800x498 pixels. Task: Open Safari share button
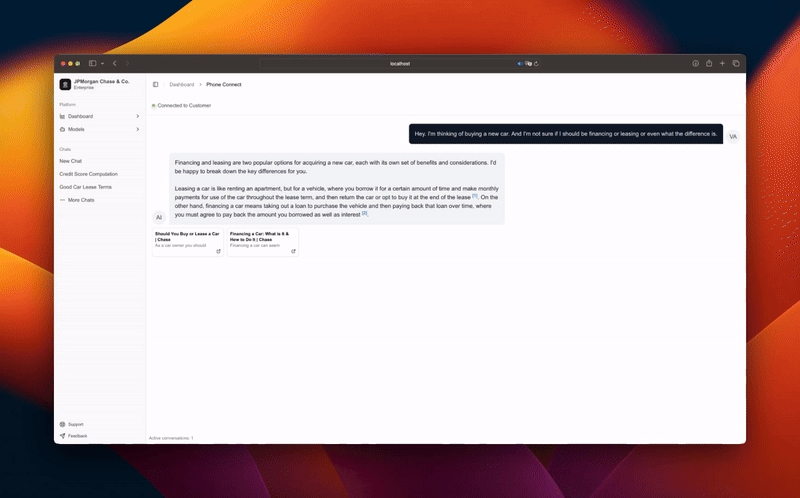click(709, 63)
